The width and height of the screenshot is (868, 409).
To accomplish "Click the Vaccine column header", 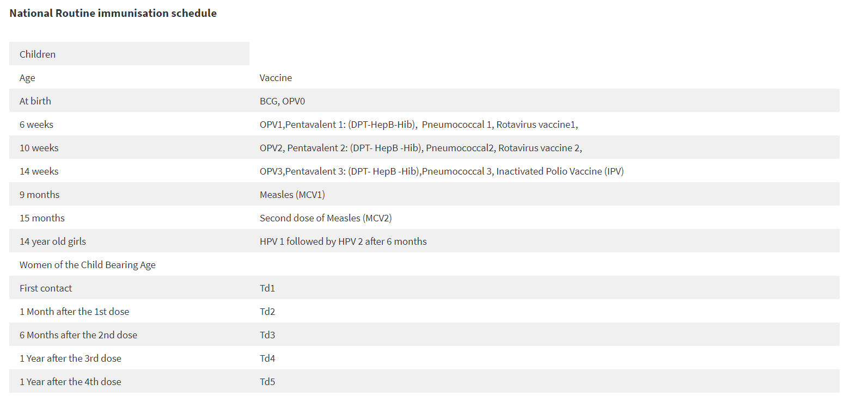I will (276, 78).
